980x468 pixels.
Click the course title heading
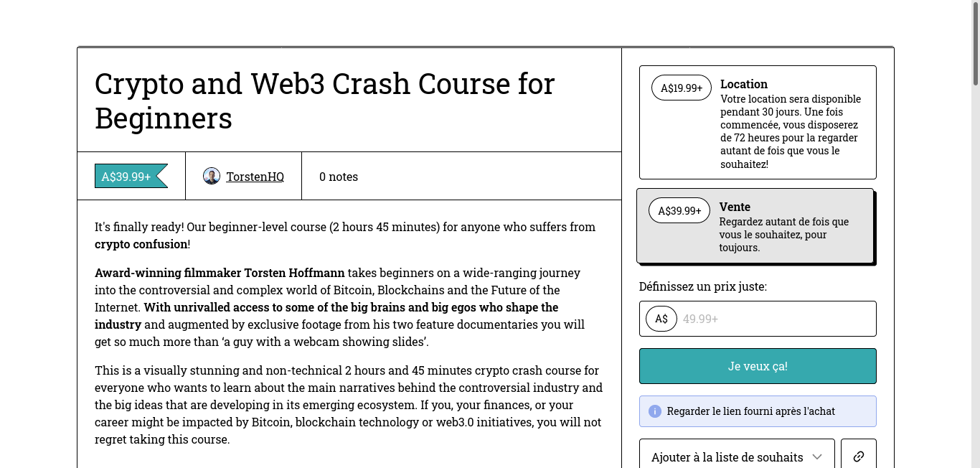click(x=324, y=100)
